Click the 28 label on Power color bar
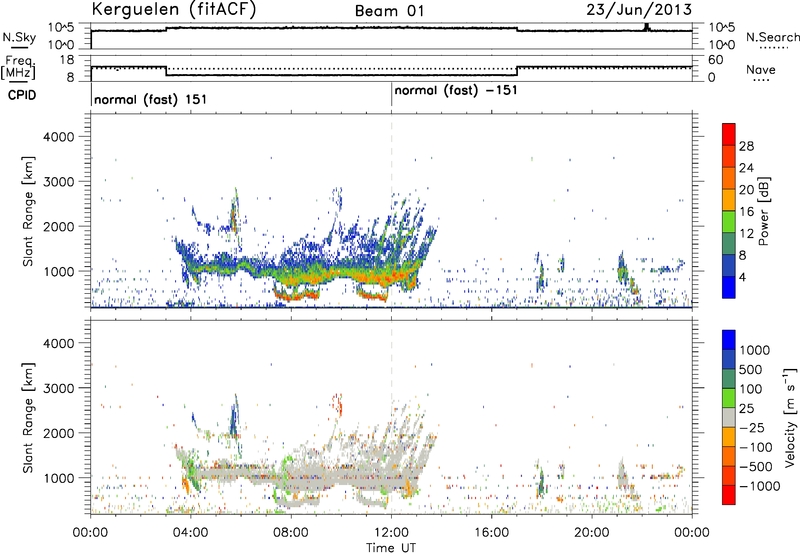This screenshot has width=800, height=554. [x=746, y=146]
